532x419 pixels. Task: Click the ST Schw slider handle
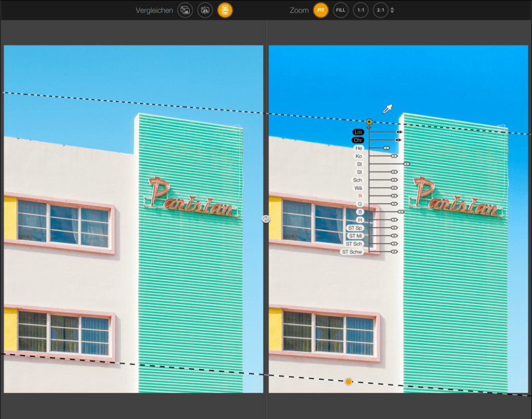pyautogui.click(x=394, y=251)
